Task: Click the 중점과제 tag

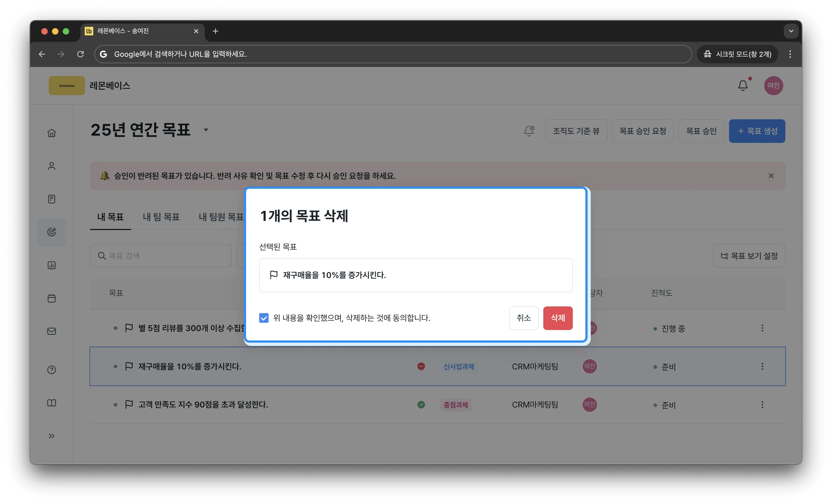Action: (455, 405)
